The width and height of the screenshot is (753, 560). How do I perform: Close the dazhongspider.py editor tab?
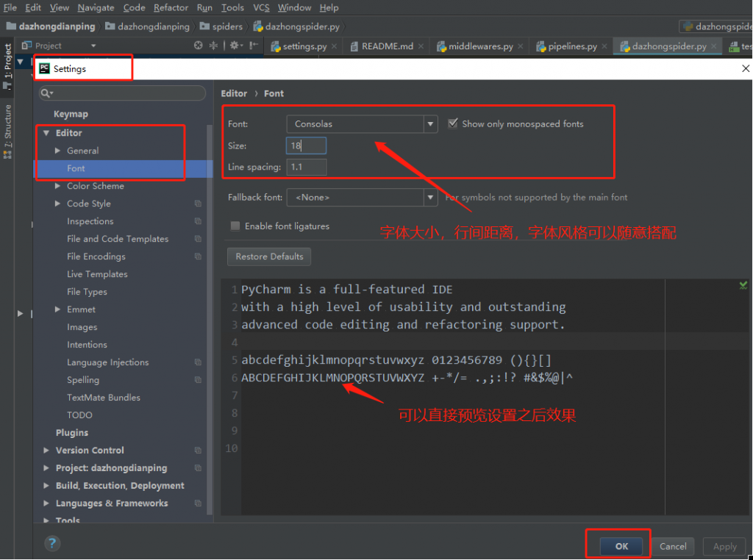pos(714,46)
